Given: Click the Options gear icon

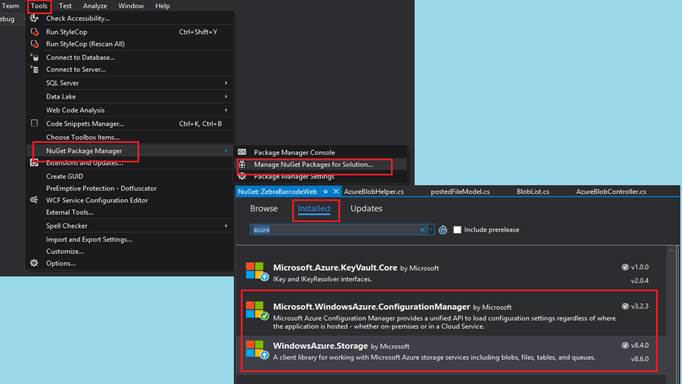Looking at the screenshot, I should pos(34,263).
